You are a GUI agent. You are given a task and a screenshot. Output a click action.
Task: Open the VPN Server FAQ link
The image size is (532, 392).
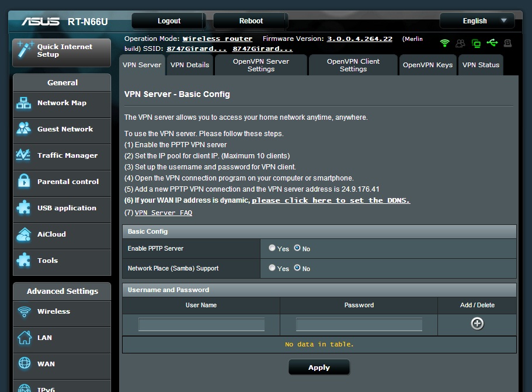pos(164,213)
